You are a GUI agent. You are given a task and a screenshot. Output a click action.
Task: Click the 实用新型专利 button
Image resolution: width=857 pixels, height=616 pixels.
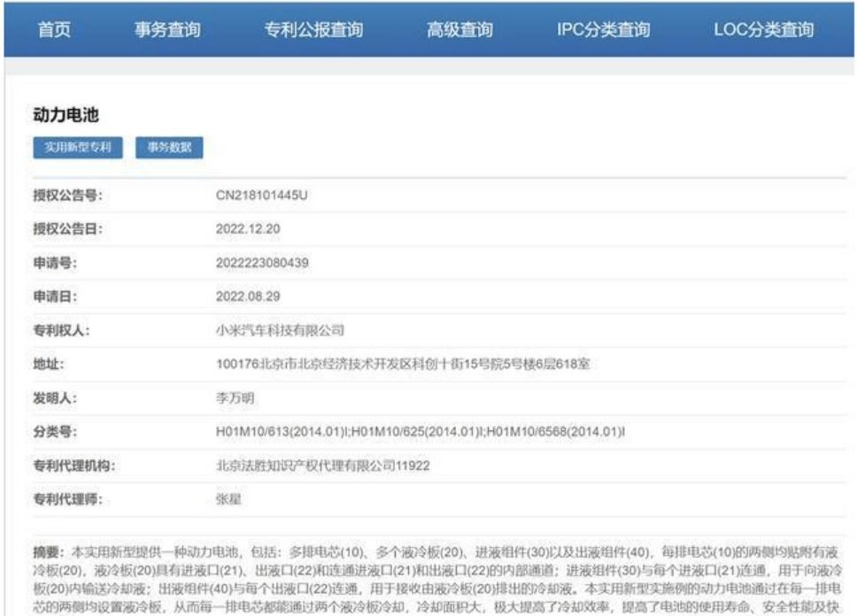coord(78,147)
